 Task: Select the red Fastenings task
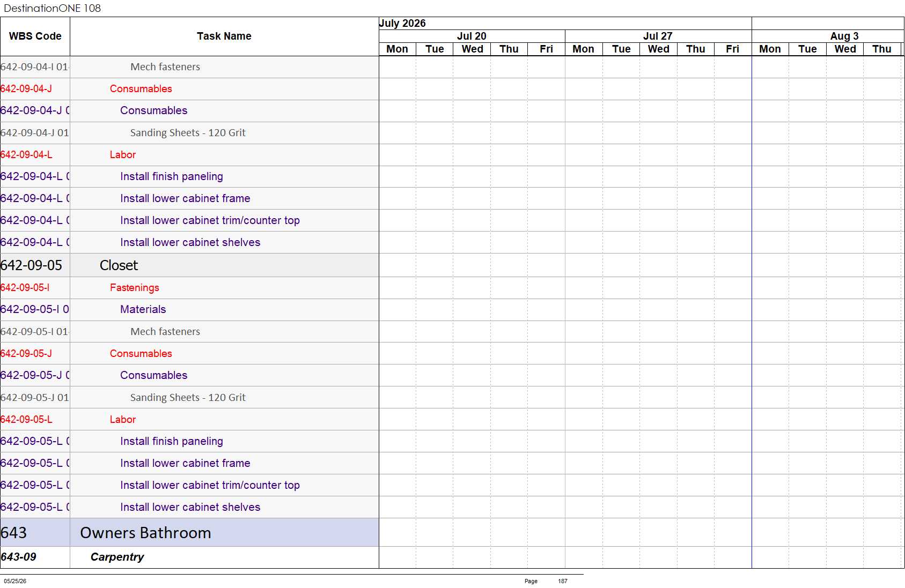point(135,288)
